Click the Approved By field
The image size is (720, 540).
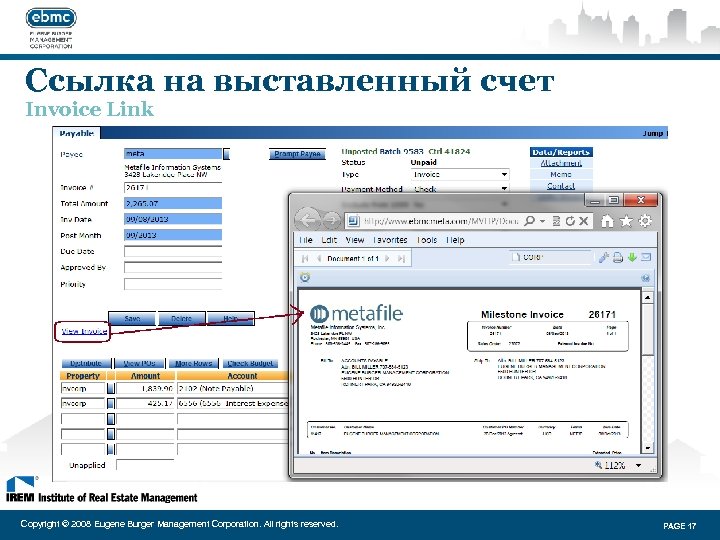point(173,267)
